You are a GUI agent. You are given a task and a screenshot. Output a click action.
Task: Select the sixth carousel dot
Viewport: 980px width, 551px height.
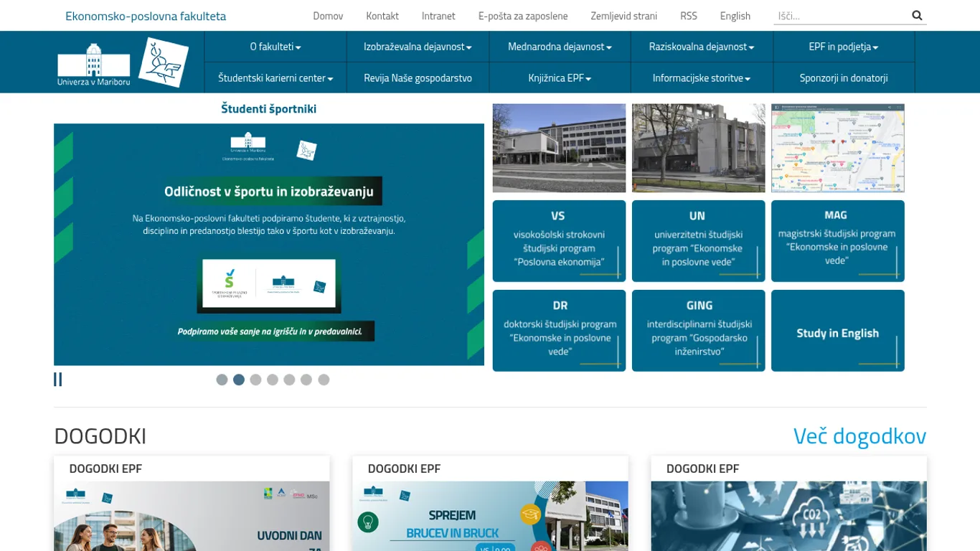click(x=306, y=380)
